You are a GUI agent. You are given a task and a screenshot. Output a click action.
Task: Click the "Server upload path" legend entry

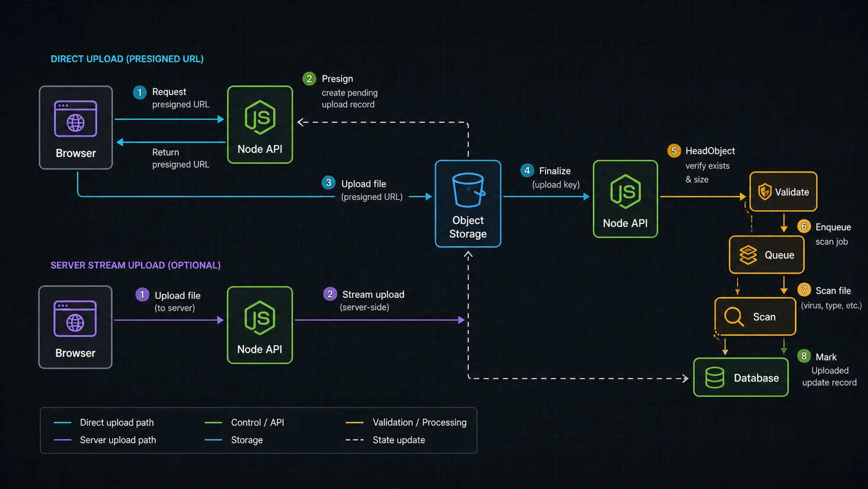tap(118, 440)
